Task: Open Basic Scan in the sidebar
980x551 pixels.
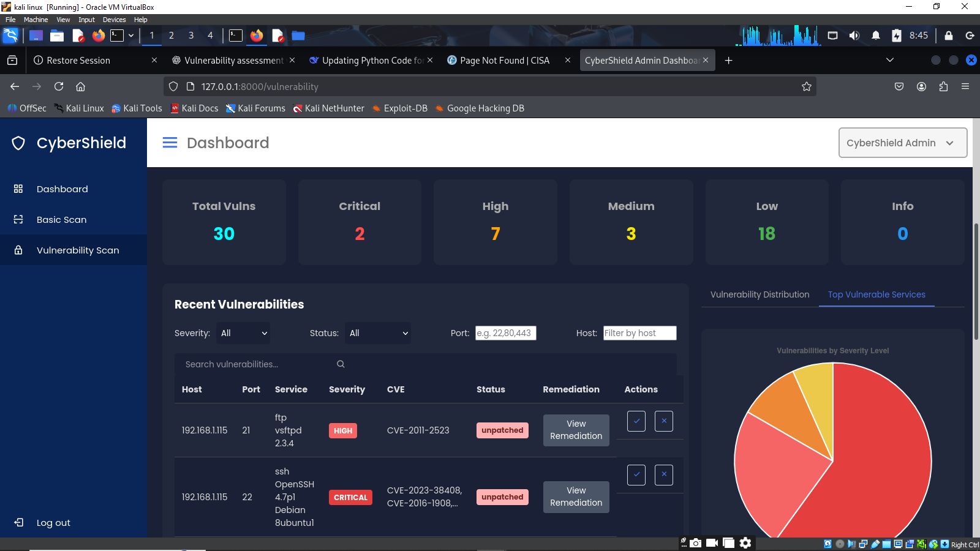Action: (73, 220)
